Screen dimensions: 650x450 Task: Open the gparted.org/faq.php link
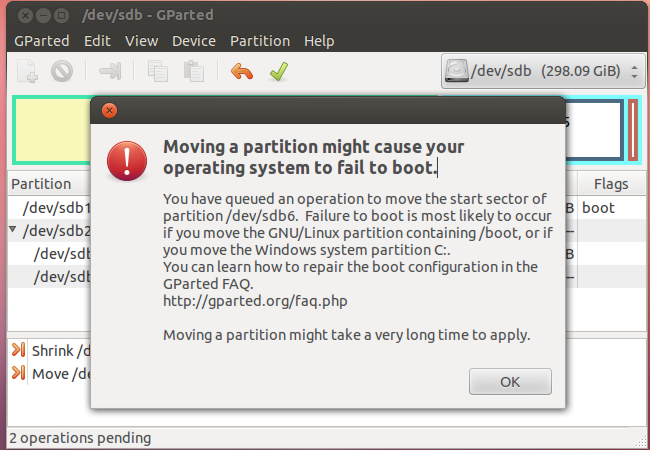255,301
